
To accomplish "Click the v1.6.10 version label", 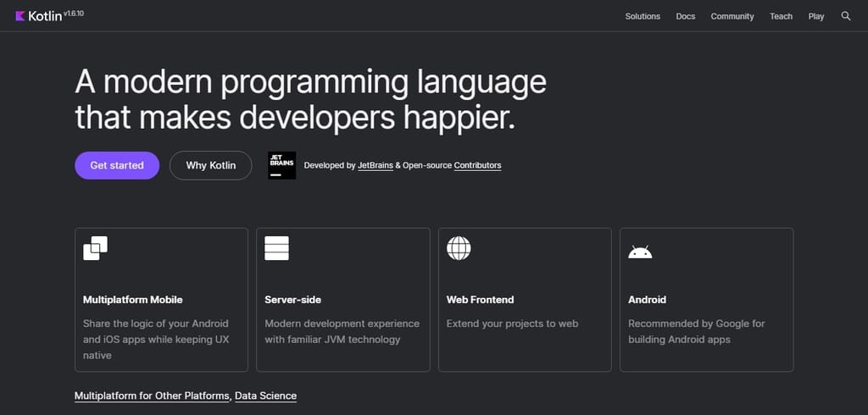I will 74,14.
